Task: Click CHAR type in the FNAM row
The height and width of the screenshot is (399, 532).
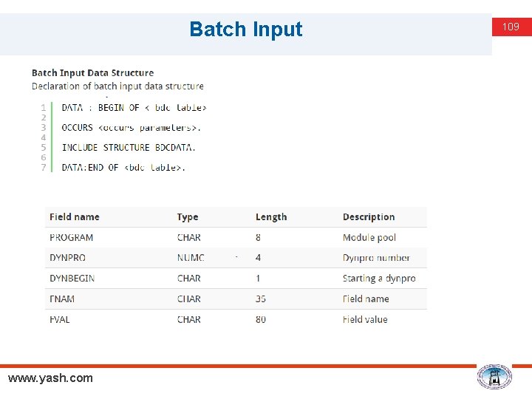Action: pos(189,299)
